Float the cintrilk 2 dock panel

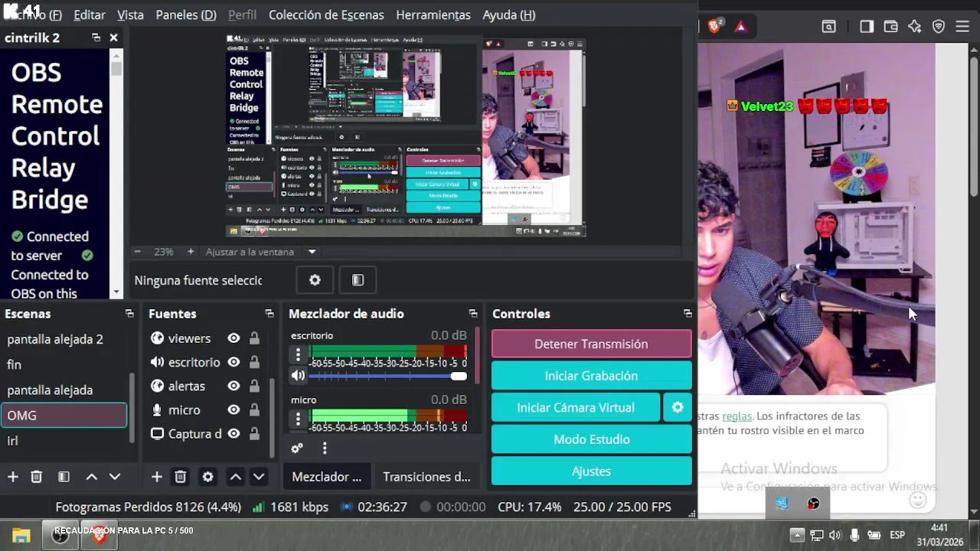click(96, 37)
